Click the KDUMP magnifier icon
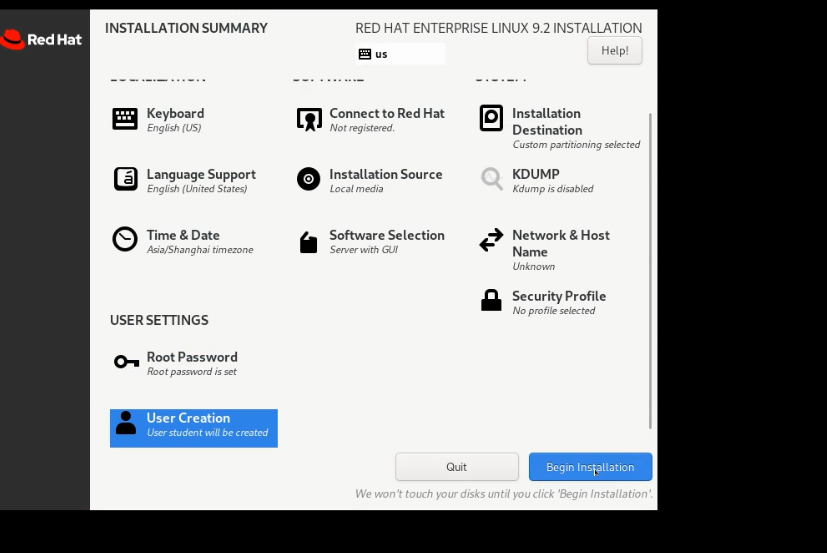 pyautogui.click(x=492, y=179)
